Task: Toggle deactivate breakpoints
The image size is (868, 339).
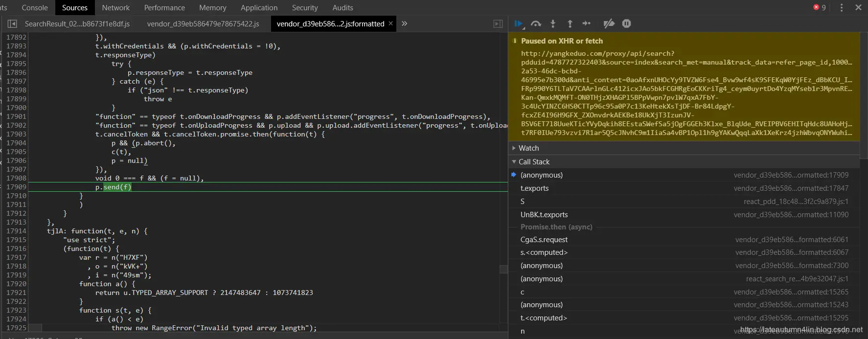Action: [609, 23]
